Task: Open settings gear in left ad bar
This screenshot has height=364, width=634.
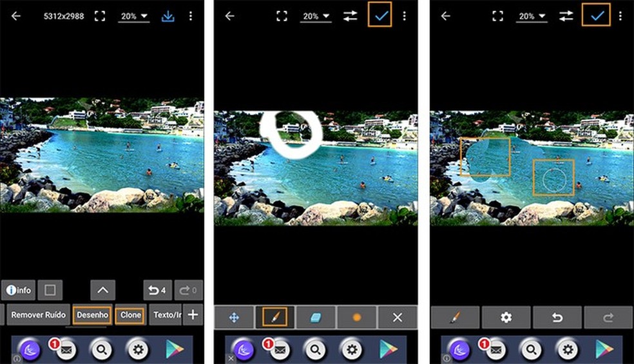Action: [x=138, y=349]
